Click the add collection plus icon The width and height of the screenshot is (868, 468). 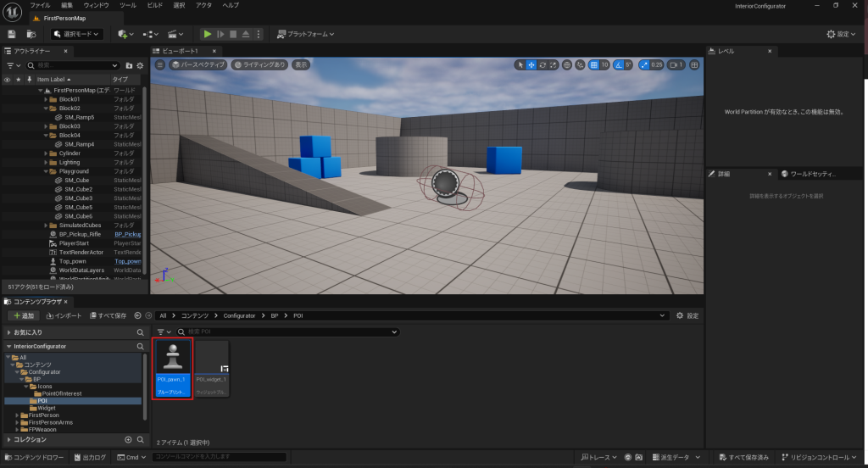[129, 439]
